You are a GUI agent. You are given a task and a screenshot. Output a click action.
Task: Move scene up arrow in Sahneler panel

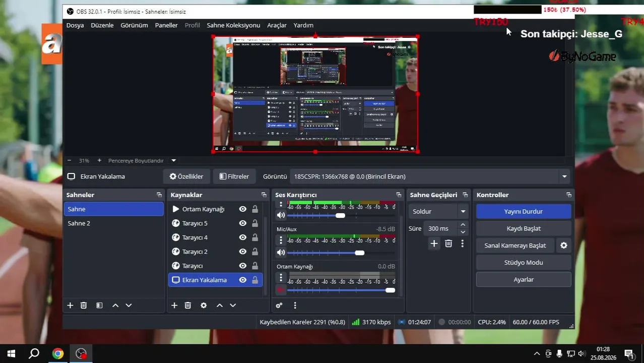click(x=115, y=306)
